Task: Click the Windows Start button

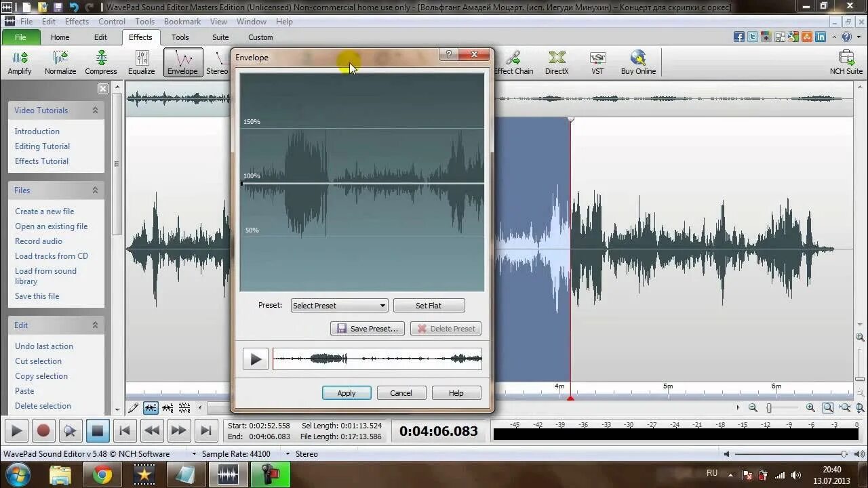Action: (x=18, y=474)
